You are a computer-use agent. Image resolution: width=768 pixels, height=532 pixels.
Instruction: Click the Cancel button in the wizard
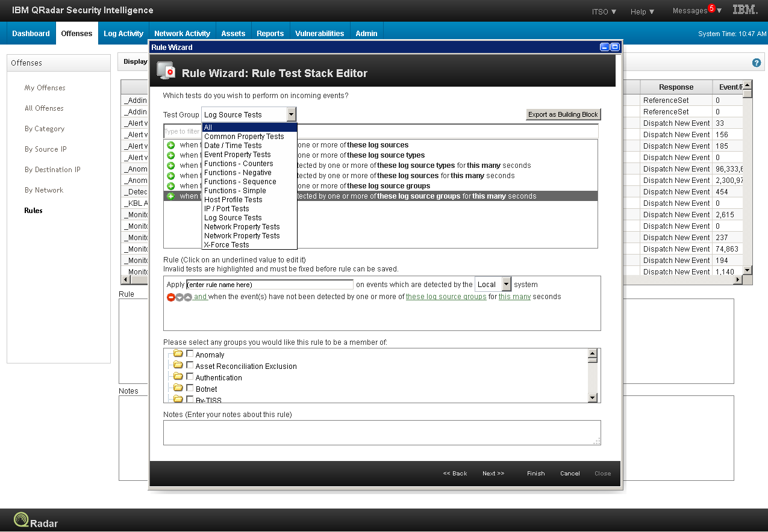coord(570,474)
